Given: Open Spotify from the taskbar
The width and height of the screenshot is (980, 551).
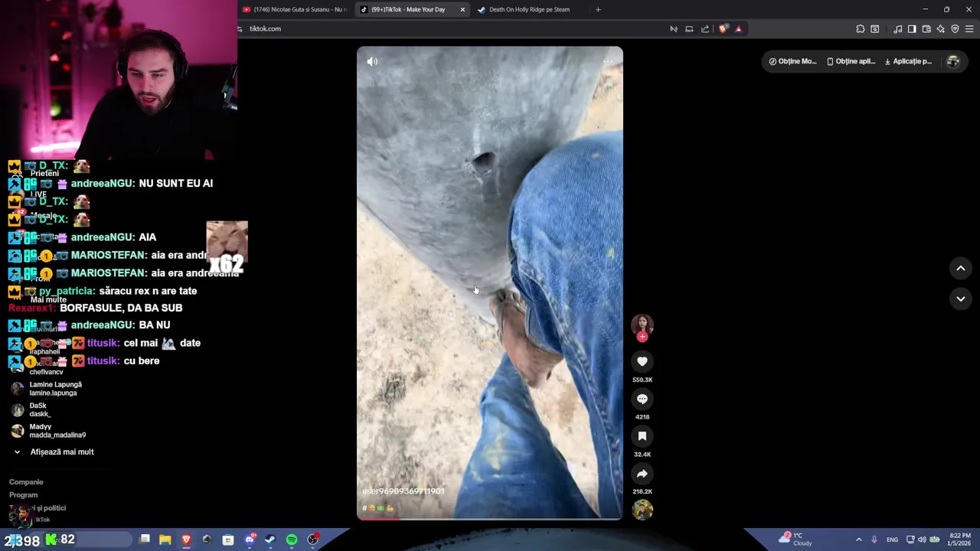Looking at the screenshot, I should pyautogui.click(x=292, y=540).
